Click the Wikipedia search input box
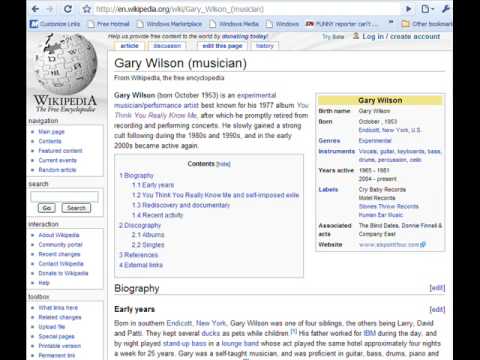480x360 pixels. (64, 197)
